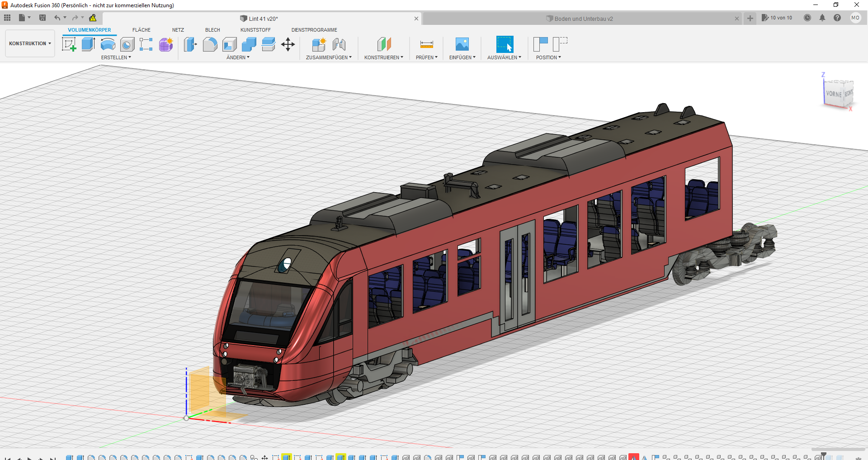Viewport: 868px width, 460px height.
Task: Expand the PRÜFEN dropdown
Action: (427, 57)
